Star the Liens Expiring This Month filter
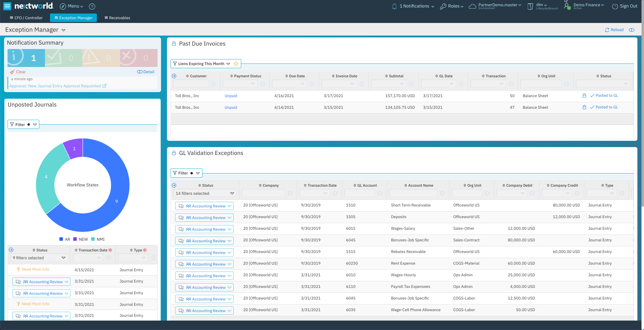Image resolution: width=644 pixels, height=330 pixels. pos(236,63)
